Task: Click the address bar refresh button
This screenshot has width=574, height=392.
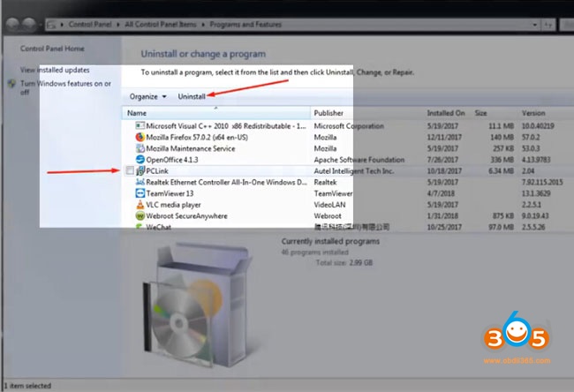Action: (x=548, y=25)
